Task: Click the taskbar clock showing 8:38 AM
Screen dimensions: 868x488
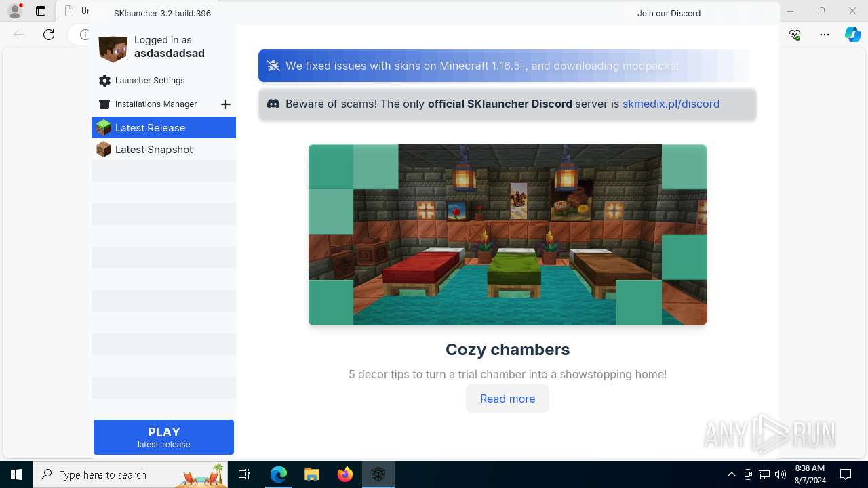Action: coord(810,474)
